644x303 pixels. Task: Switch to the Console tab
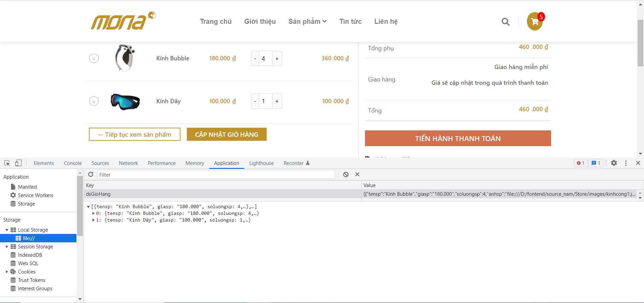[73, 163]
